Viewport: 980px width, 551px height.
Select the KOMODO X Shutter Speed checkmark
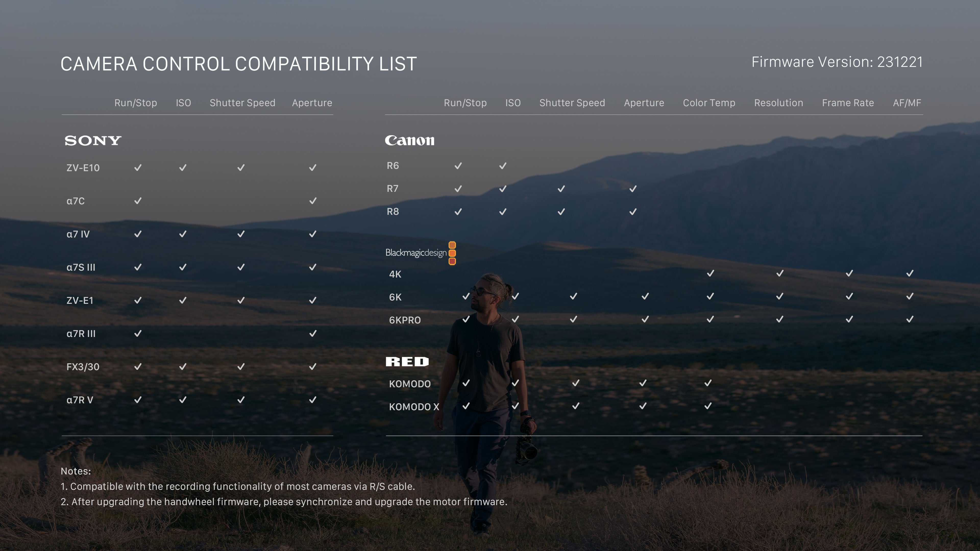576,406
